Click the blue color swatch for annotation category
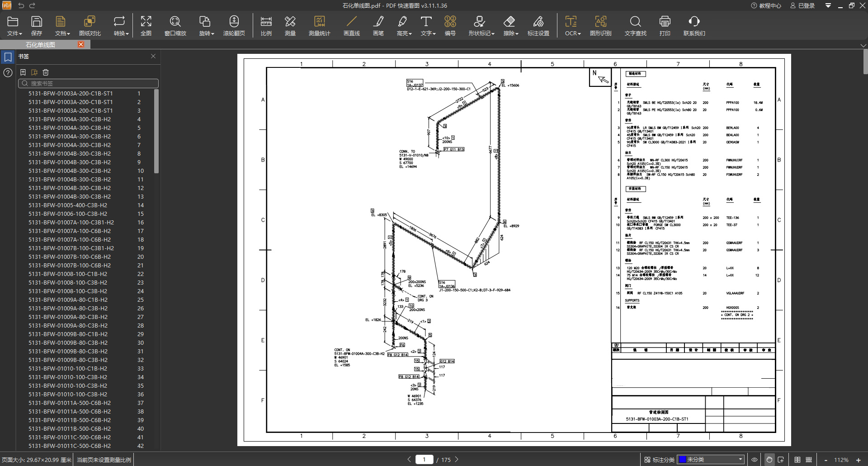The height and width of the screenshot is (466, 868). tap(683, 460)
